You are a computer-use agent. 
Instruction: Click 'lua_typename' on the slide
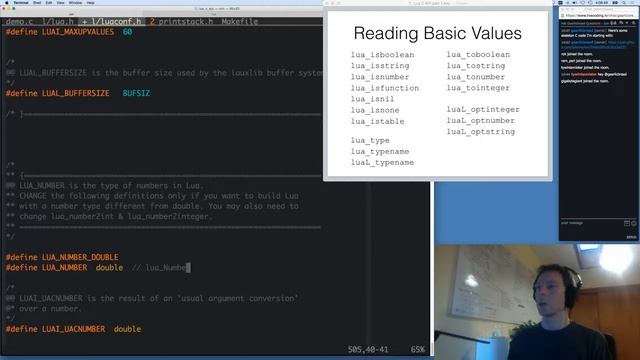(380, 151)
